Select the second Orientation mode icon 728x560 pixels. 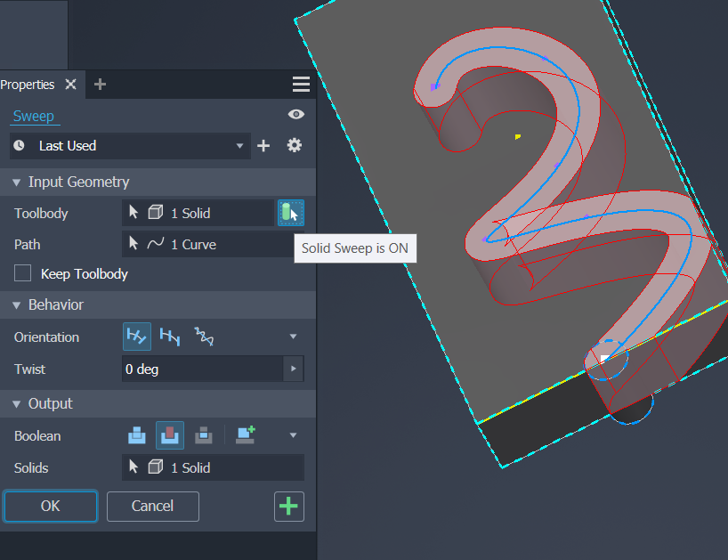(x=170, y=337)
